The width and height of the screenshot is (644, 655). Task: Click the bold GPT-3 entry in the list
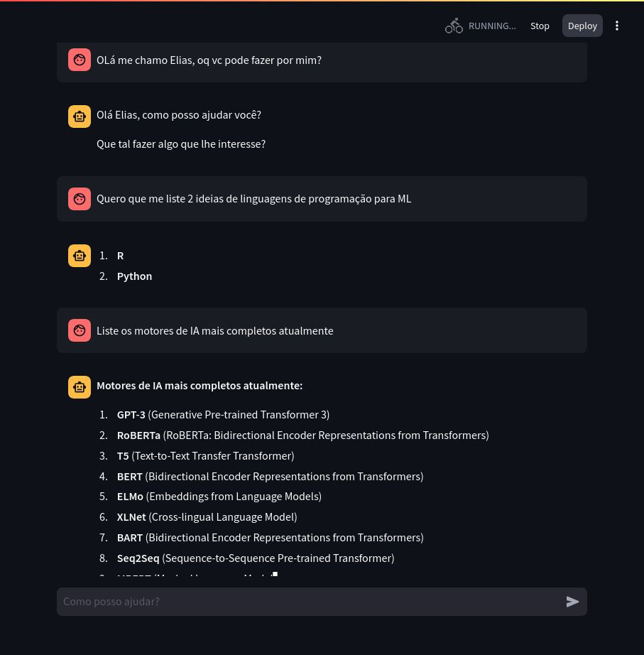[x=131, y=414]
